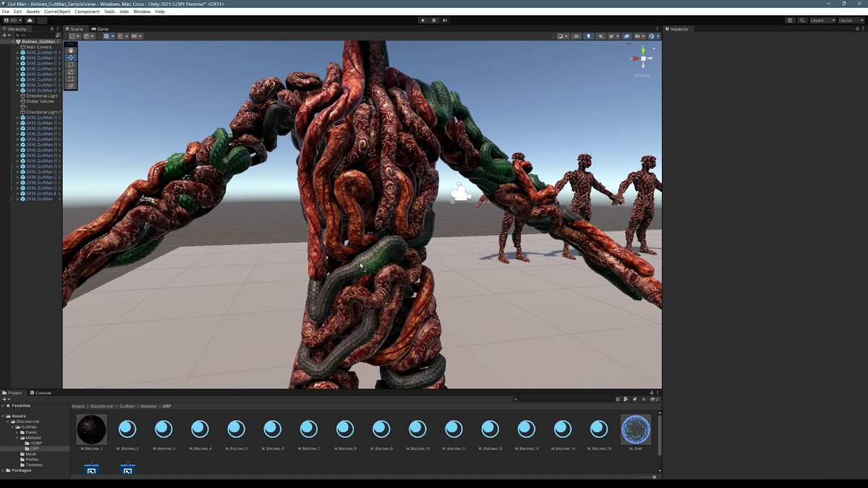The width and height of the screenshot is (868, 488).
Task: Select the Hand (View) tool
Action: tap(70, 51)
